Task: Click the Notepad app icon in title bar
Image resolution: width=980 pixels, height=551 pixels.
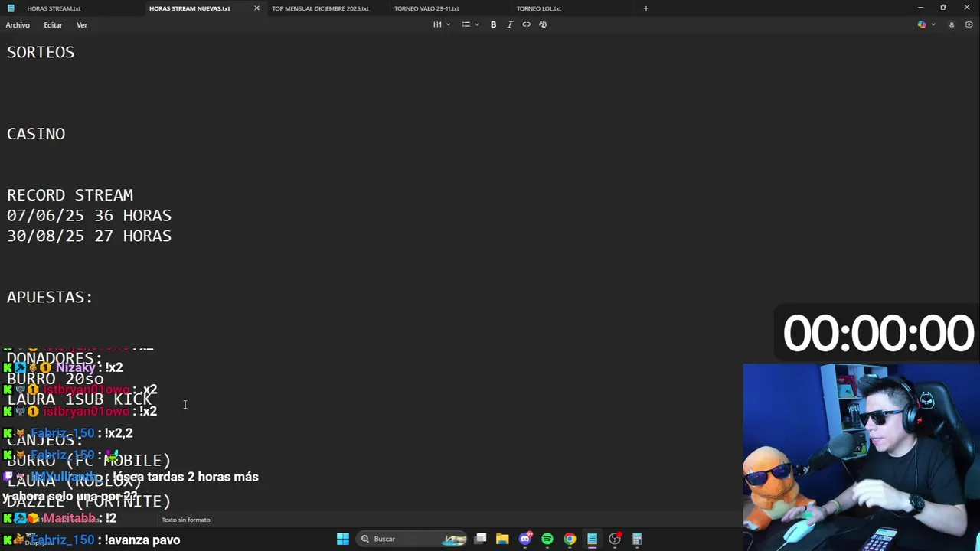Action: coord(10,8)
